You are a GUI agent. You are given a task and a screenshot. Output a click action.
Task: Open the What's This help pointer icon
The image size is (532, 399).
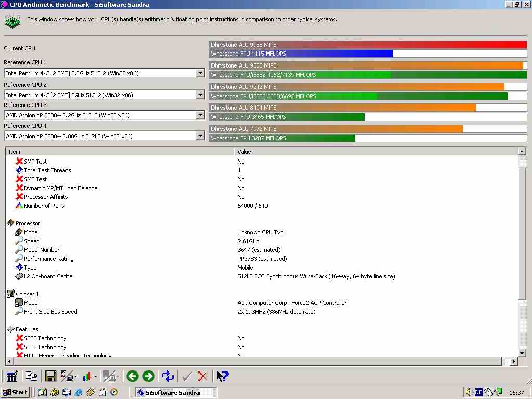[x=222, y=376]
